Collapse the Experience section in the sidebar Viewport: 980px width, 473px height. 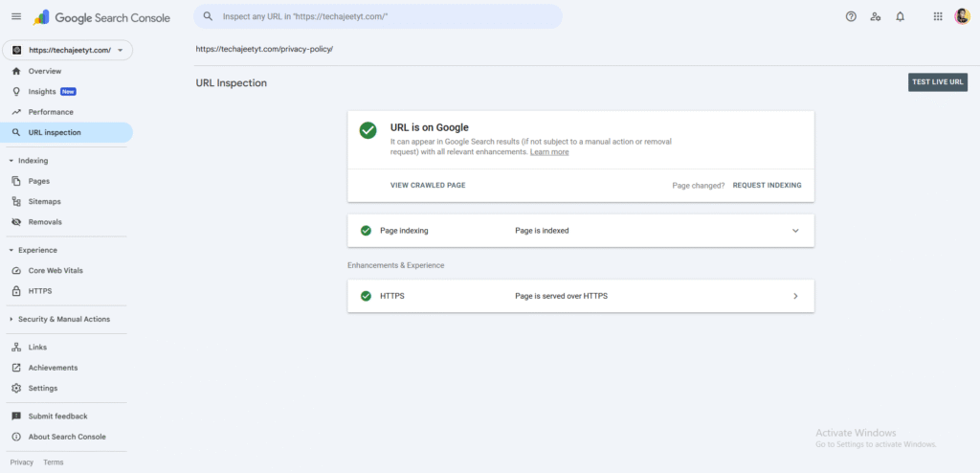[11, 250]
